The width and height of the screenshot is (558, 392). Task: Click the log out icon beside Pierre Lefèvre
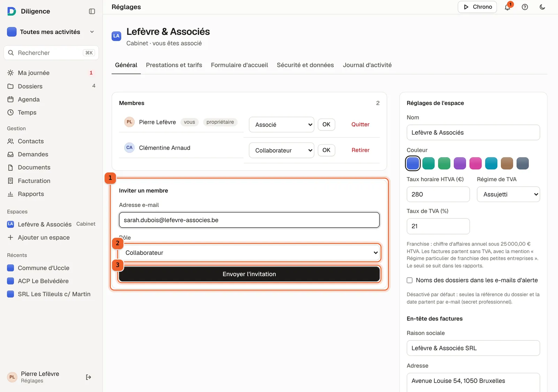coord(89,377)
